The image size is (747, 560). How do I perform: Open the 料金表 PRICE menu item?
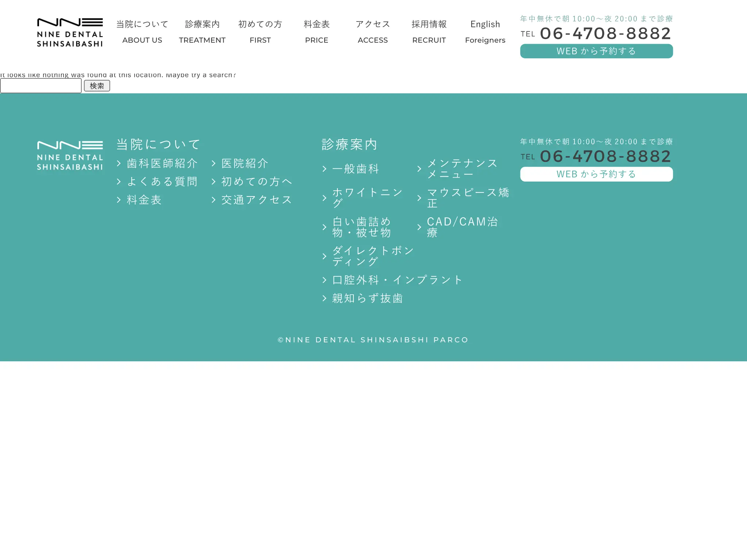click(317, 32)
